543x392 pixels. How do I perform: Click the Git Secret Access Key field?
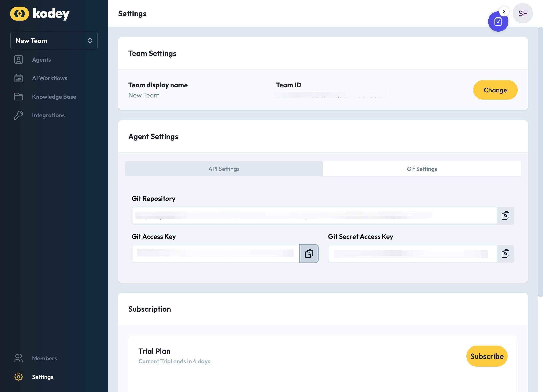pos(412,254)
